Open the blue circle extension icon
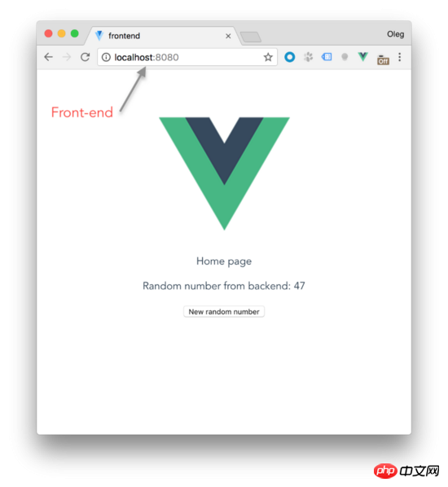Screen dimensions: 448x487 pos(289,57)
